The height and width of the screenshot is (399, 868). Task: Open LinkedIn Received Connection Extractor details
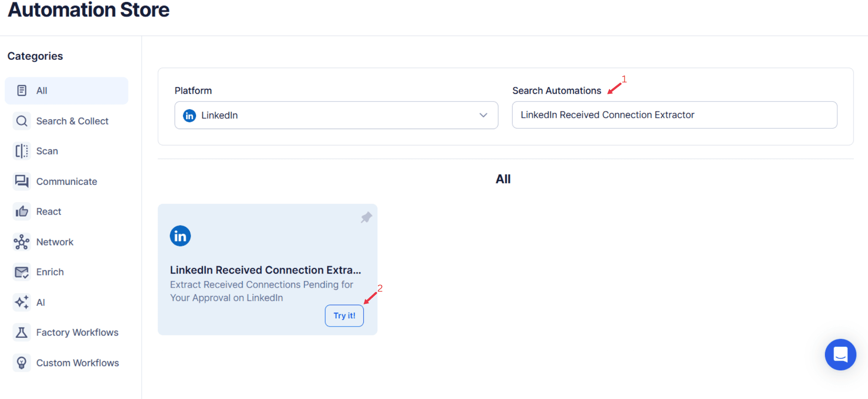pos(265,269)
